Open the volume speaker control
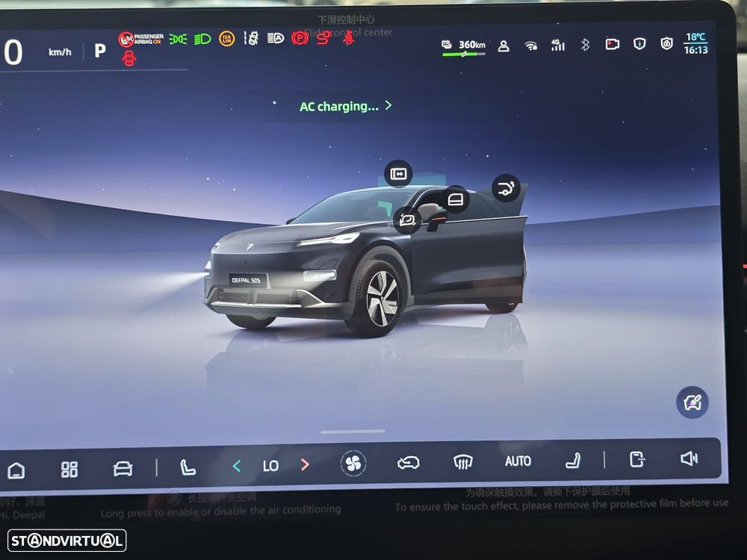The image size is (747, 560). (689, 458)
